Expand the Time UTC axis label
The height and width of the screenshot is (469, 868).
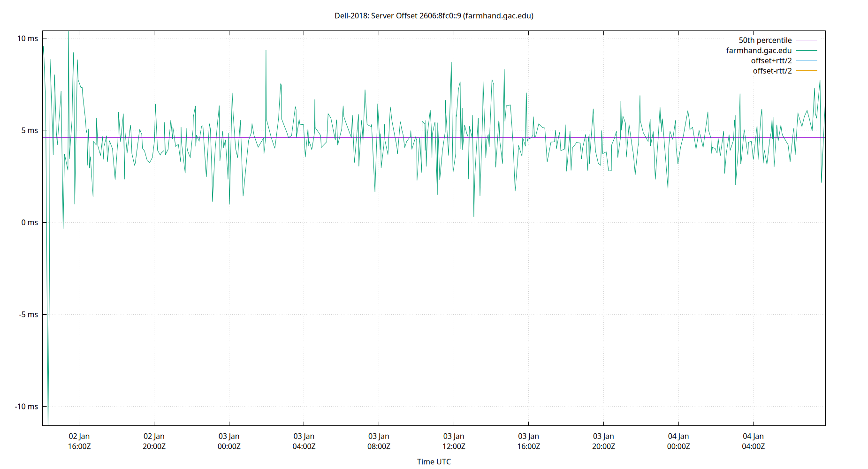pos(434,461)
